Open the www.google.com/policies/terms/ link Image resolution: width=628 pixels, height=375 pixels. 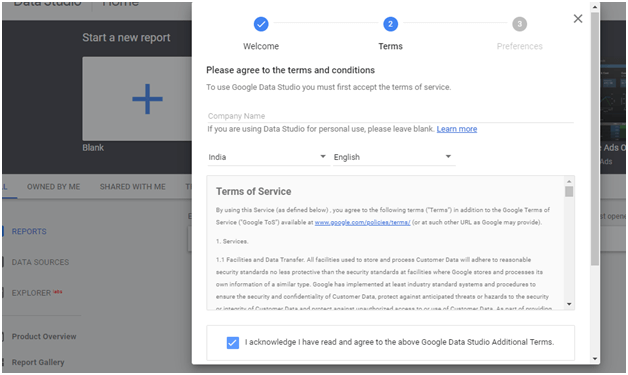pyautogui.click(x=362, y=222)
